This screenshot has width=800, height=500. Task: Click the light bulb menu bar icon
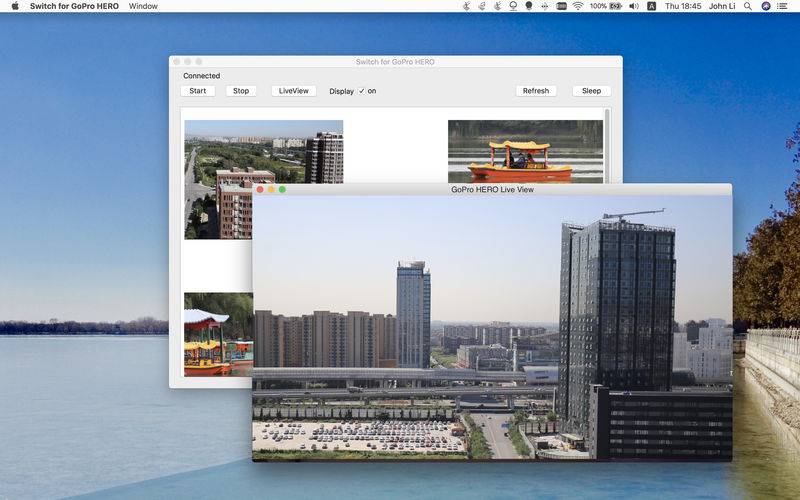pyautogui.click(x=529, y=6)
